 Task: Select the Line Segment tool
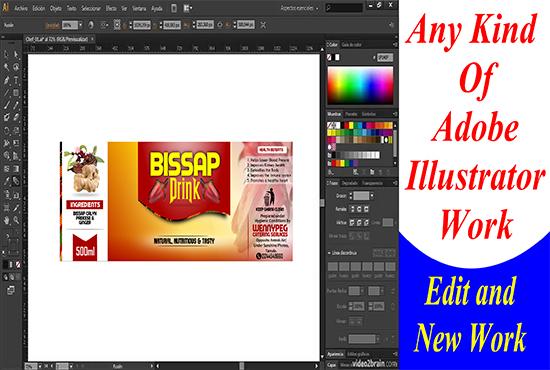point(6,93)
